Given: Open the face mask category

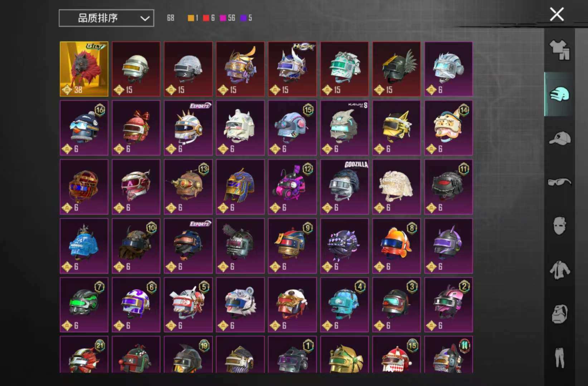Looking at the screenshot, I should (x=559, y=226).
